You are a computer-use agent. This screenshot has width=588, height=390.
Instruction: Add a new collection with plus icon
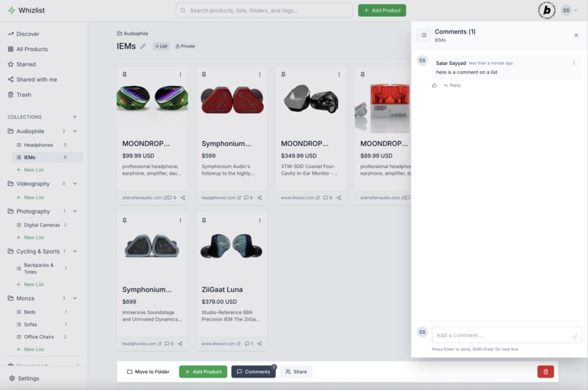(74, 117)
